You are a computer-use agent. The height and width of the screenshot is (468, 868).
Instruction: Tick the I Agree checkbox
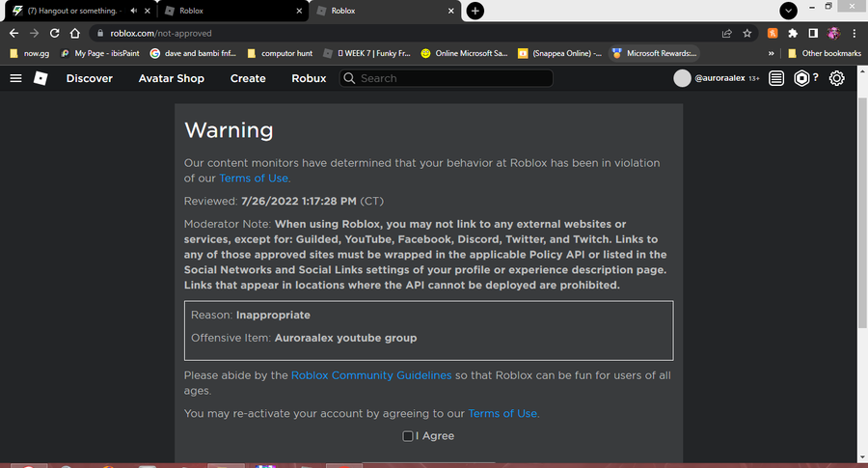click(x=407, y=436)
